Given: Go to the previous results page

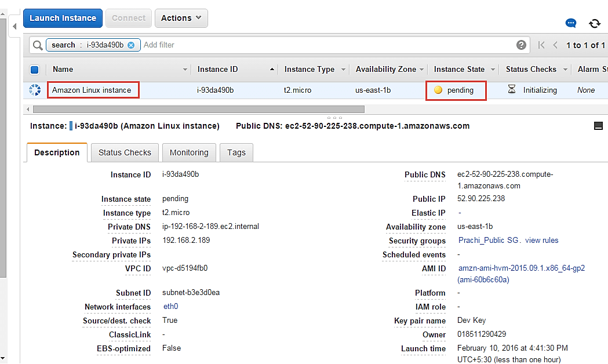Looking at the screenshot, I should click(x=555, y=45).
